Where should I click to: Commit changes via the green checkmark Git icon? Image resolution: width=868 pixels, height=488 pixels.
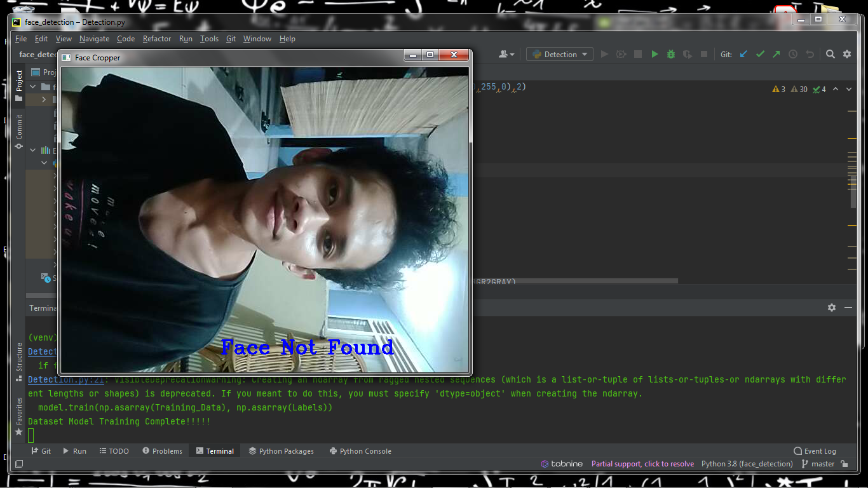click(x=760, y=54)
